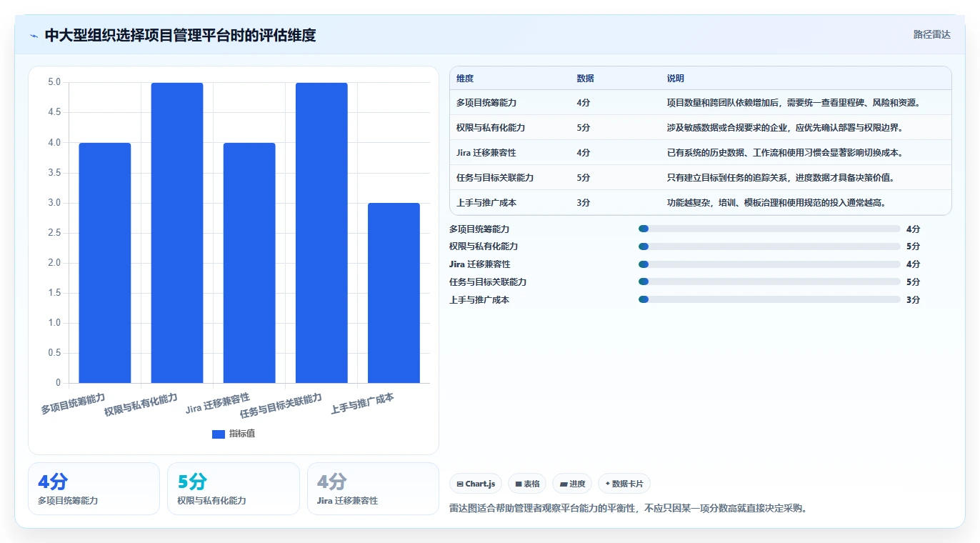Click the 5分 table cell in the 权限与私有化能力 row
This screenshot has width=980, height=543.
tap(584, 128)
